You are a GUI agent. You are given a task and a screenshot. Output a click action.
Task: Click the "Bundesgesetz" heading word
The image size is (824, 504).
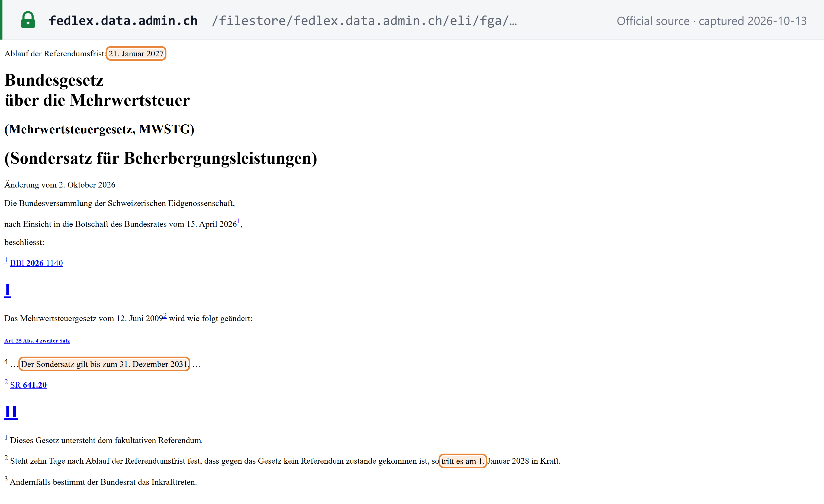pos(54,80)
